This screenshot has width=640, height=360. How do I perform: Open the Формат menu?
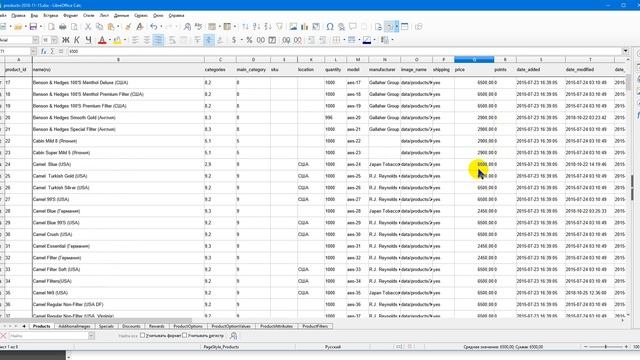(71, 16)
